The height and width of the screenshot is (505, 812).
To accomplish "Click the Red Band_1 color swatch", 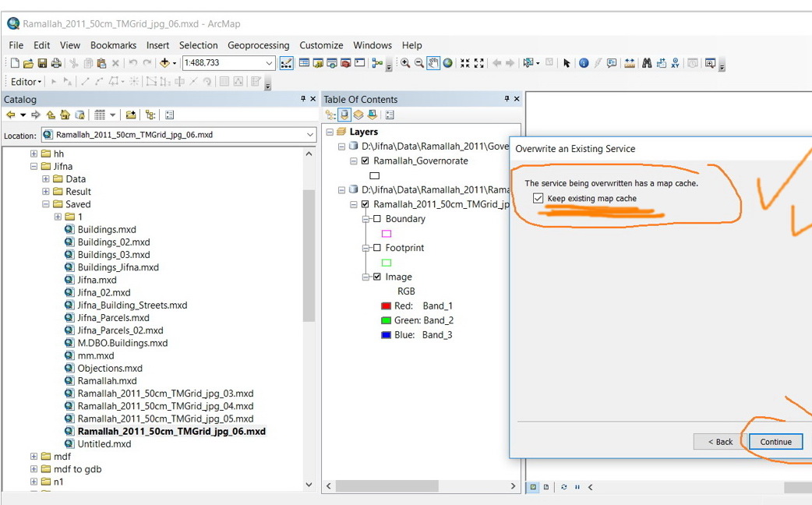I will 386,306.
